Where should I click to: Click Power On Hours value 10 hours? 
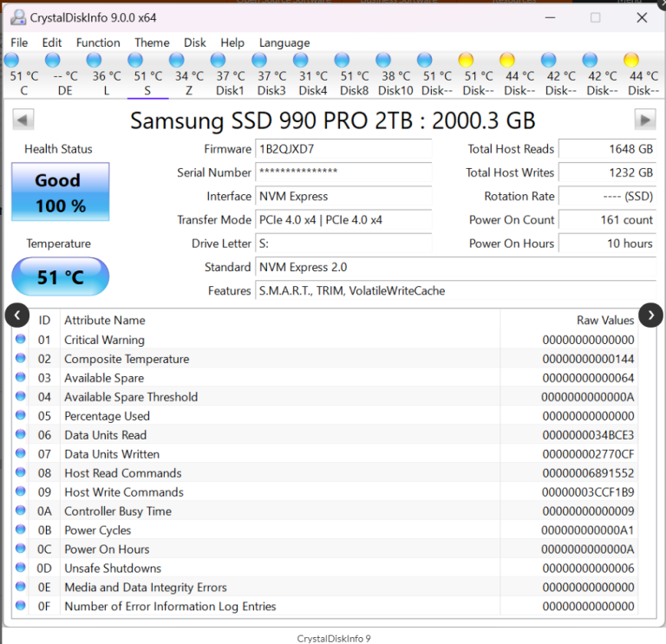tap(607, 244)
